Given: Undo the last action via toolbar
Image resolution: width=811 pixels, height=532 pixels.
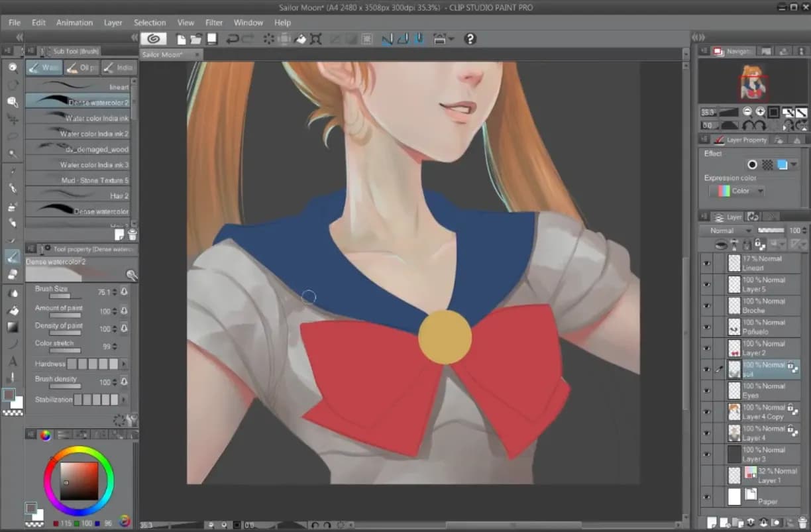Looking at the screenshot, I should (233, 39).
